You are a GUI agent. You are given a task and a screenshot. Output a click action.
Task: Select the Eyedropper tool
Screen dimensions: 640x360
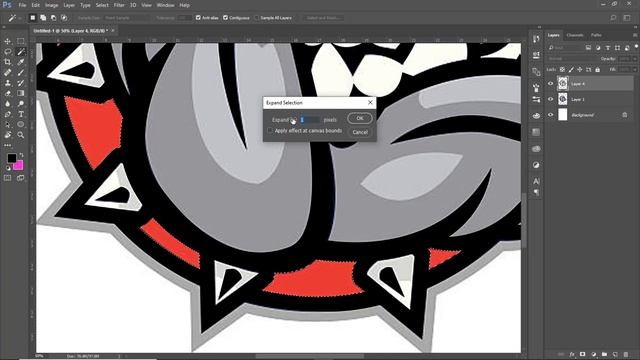[20, 62]
